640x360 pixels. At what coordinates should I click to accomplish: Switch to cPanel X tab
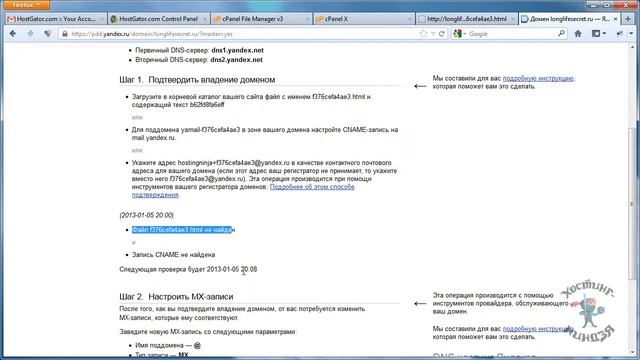(364, 19)
